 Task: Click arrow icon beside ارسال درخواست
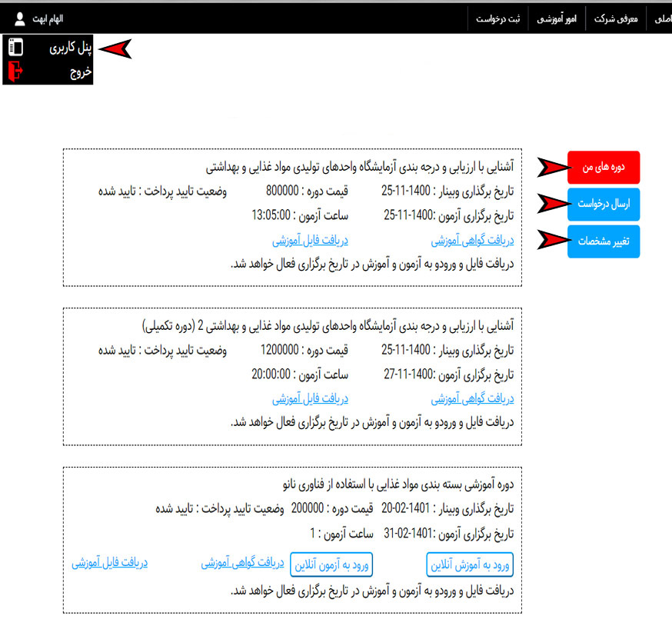click(554, 204)
